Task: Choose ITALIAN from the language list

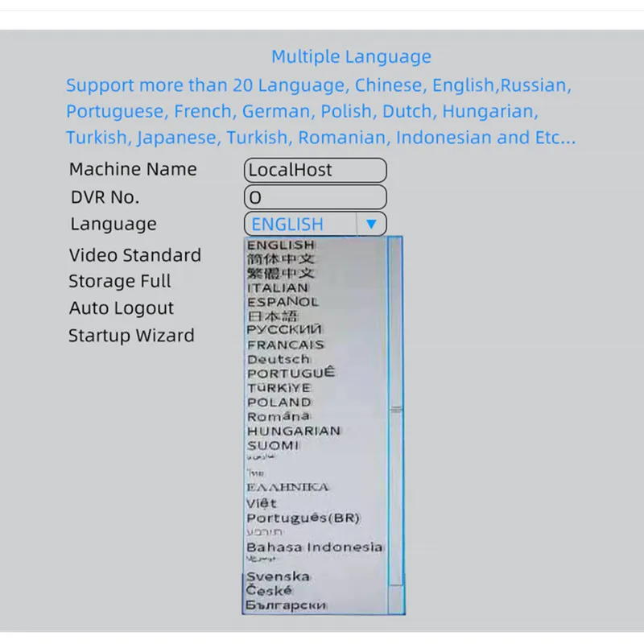Action: 278,288
